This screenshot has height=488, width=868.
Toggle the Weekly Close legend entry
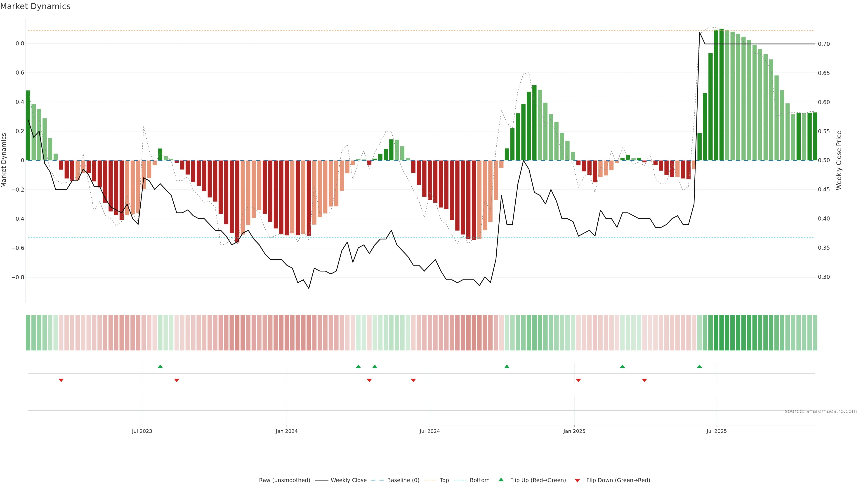(x=348, y=480)
